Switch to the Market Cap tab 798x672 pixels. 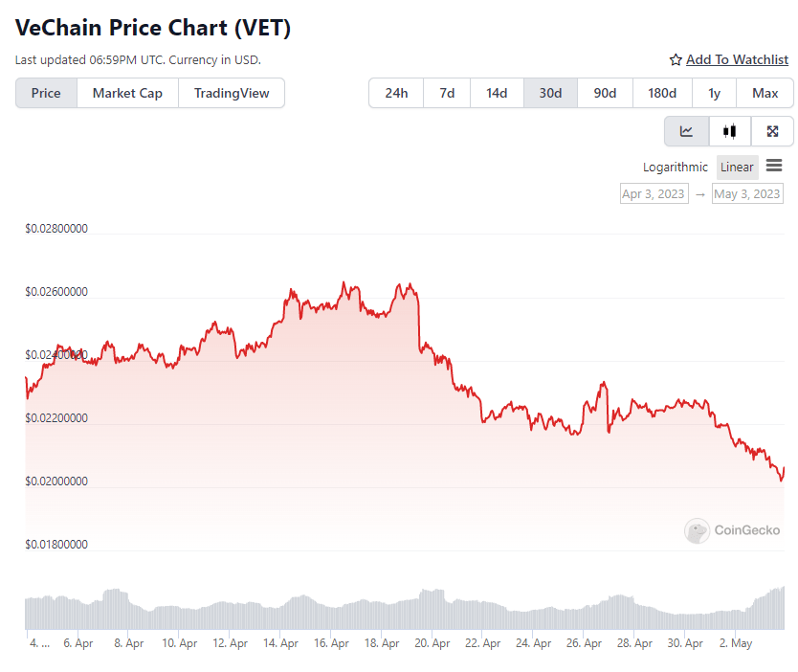point(127,93)
